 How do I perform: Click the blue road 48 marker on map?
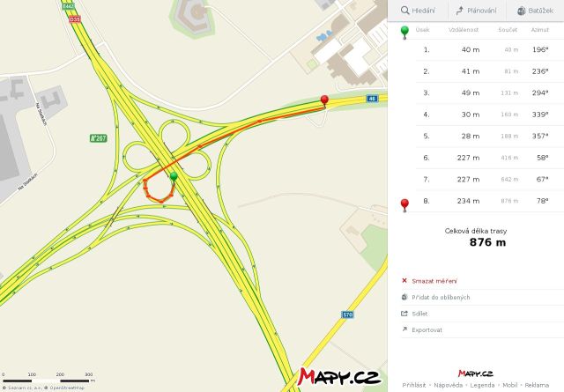372,98
